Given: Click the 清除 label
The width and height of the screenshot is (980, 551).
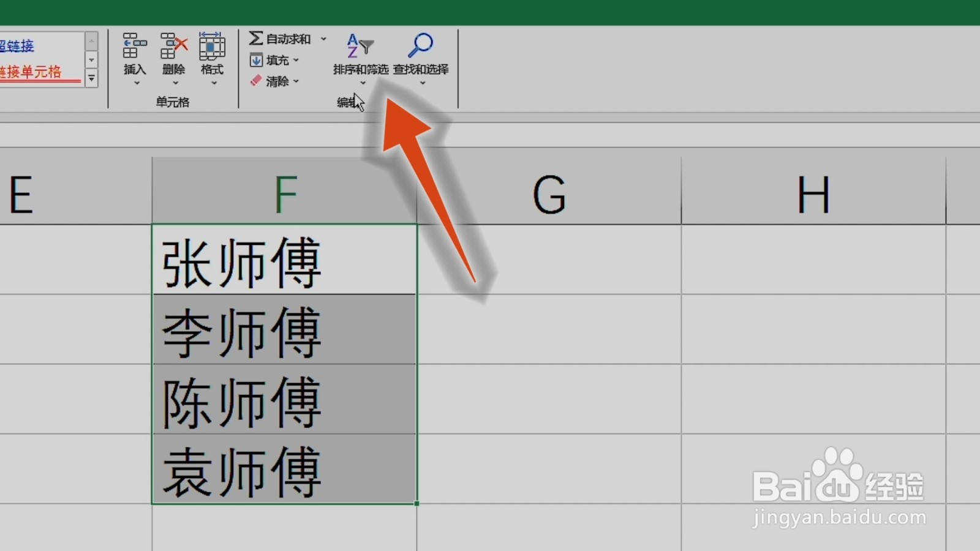Looking at the screenshot, I should click(277, 81).
